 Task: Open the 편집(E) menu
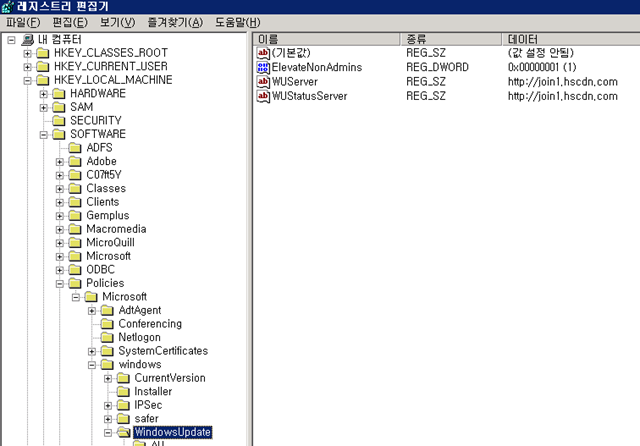coord(70,22)
